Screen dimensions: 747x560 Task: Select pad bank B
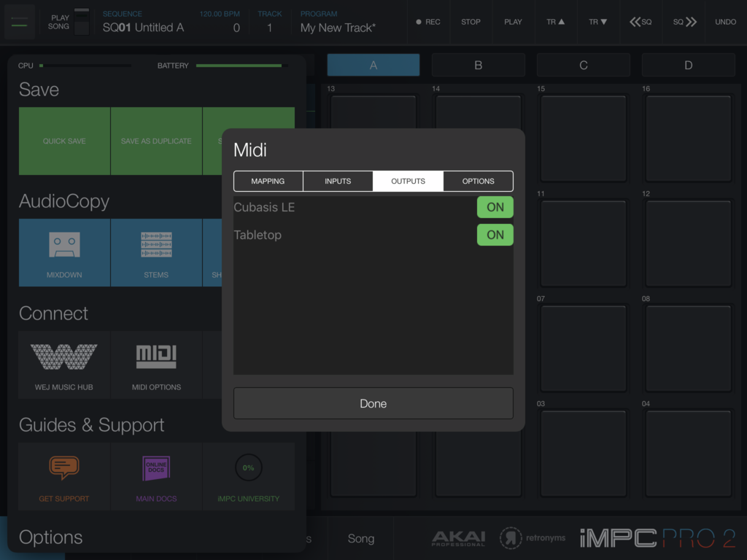point(479,65)
